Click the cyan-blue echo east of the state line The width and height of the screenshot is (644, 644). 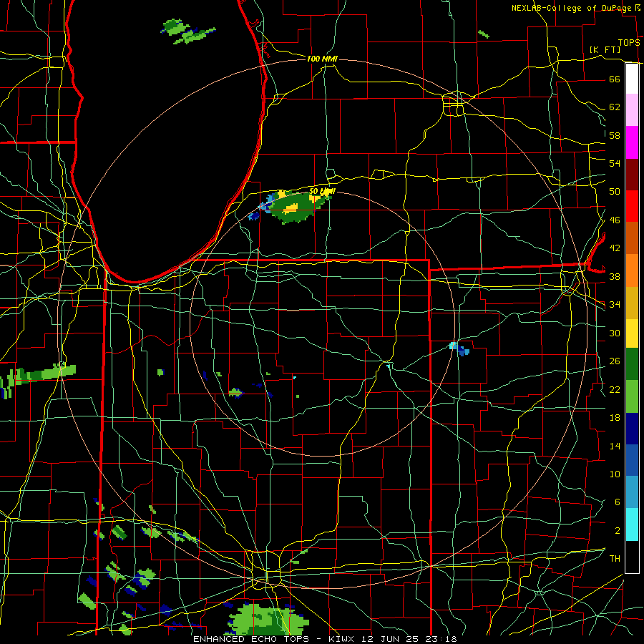point(459,348)
